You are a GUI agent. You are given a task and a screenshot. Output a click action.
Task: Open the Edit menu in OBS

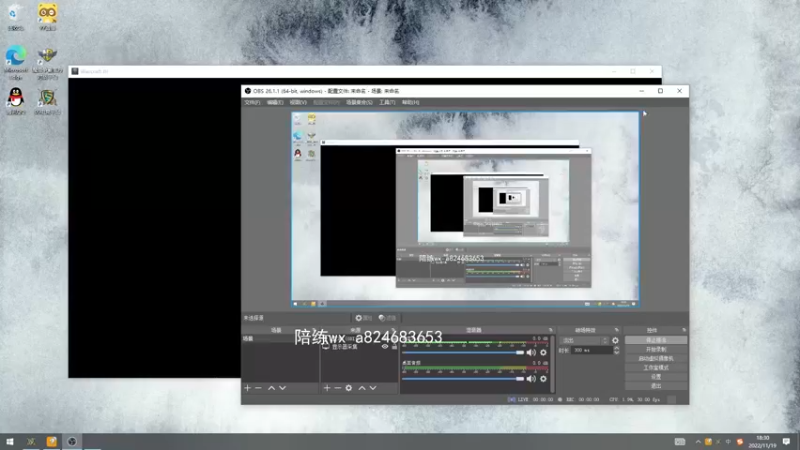pyautogui.click(x=274, y=103)
